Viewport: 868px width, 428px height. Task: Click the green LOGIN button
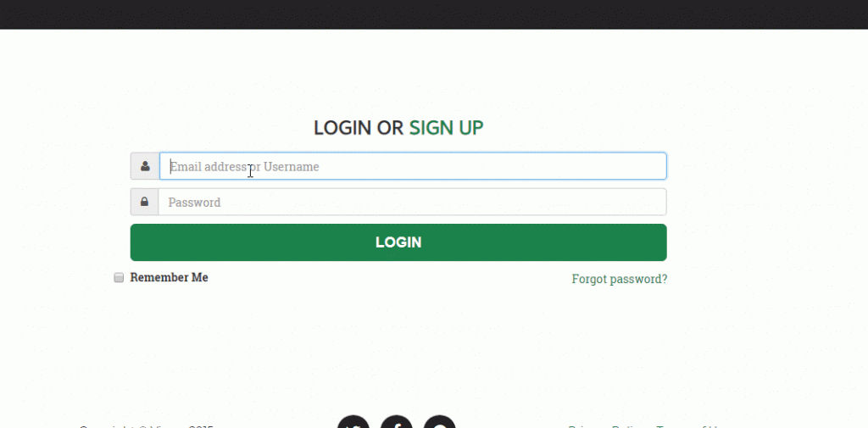pos(398,242)
